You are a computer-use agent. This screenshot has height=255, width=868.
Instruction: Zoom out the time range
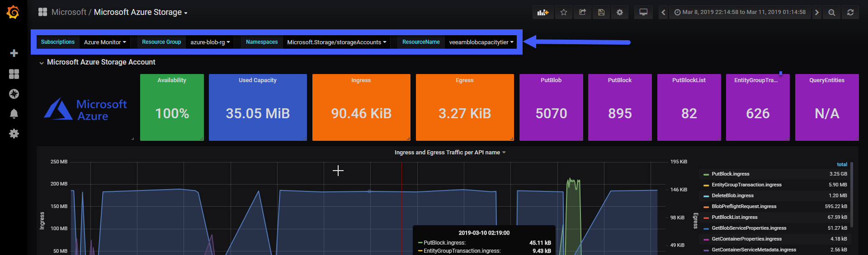tap(831, 12)
